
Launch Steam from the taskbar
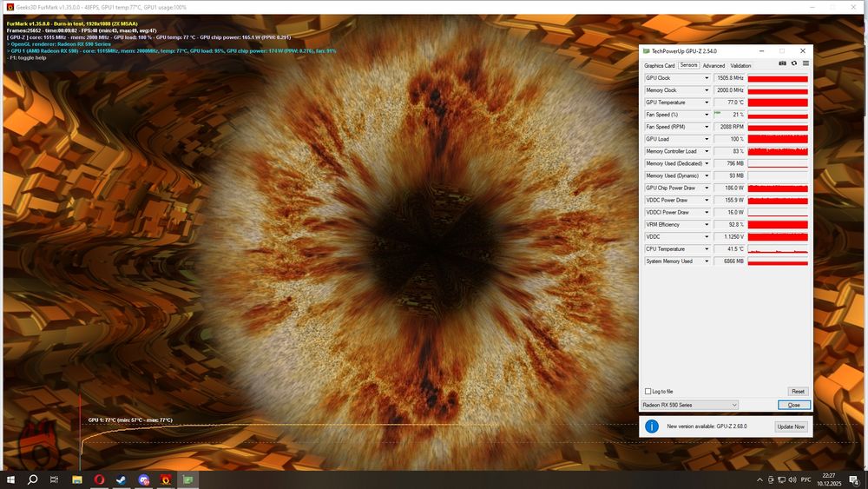point(122,479)
